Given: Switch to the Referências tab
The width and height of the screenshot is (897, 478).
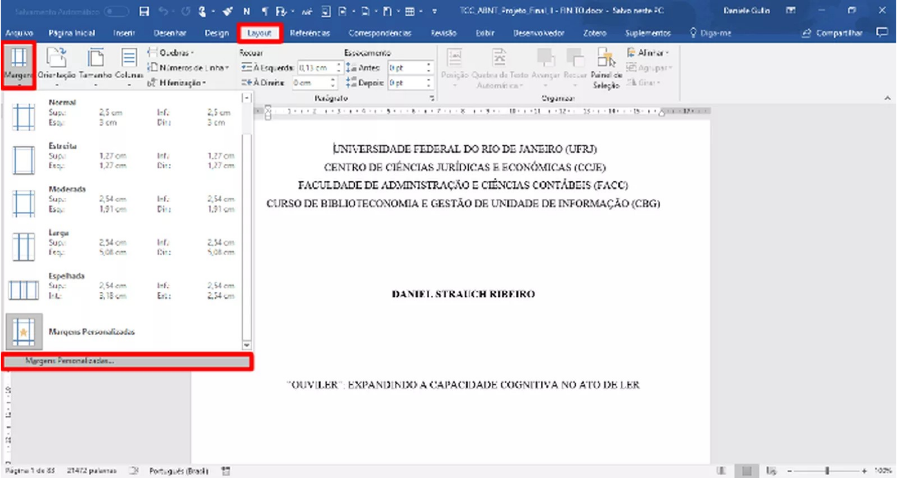Looking at the screenshot, I should pos(309,32).
